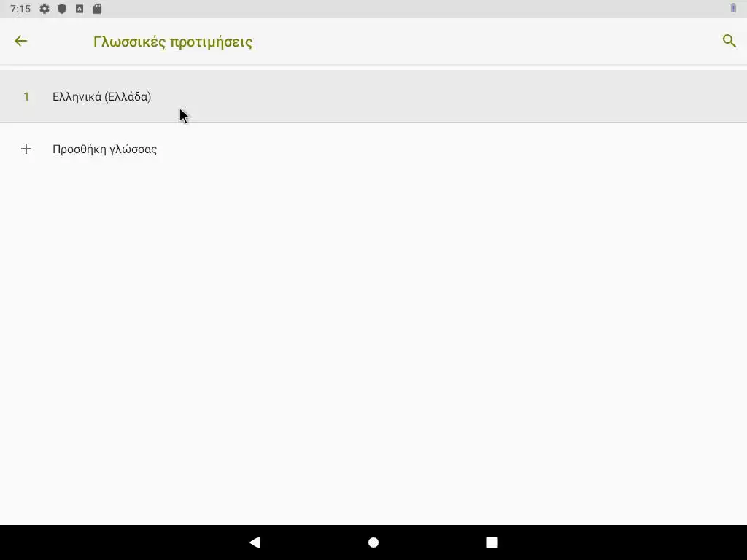Click the SD card icon in status bar

click(x=97, y=9)
